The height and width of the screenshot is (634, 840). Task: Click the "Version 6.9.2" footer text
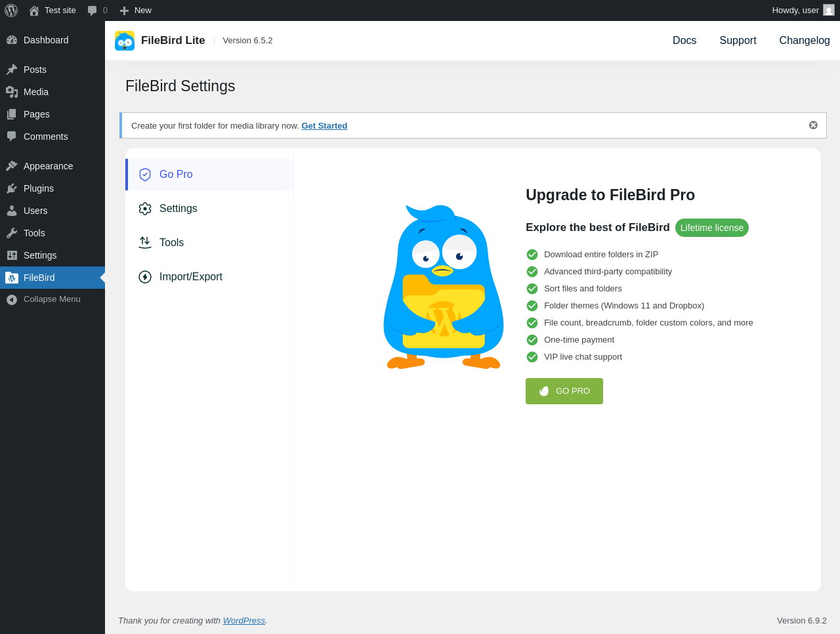[802, 621]
